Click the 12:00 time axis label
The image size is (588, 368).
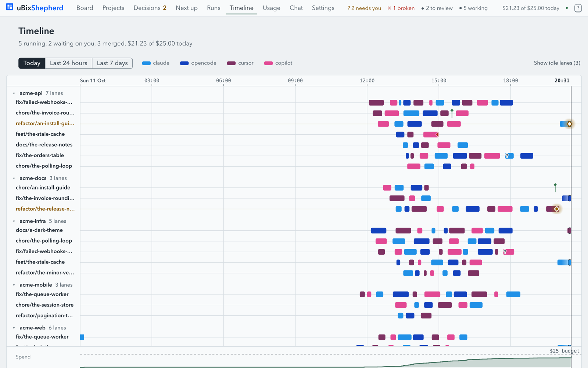[x=367, y=81]
